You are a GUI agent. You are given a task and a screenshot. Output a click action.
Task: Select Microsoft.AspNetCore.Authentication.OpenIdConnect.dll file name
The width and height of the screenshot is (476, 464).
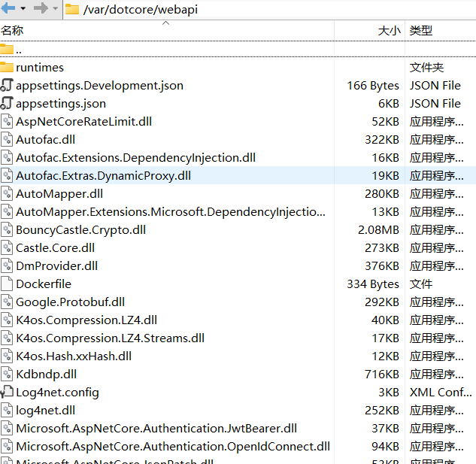[173, 447]
